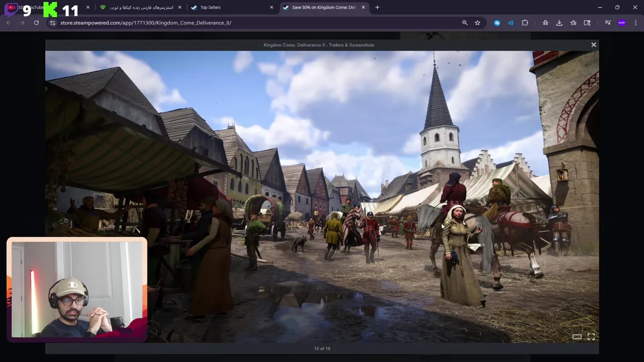644x362 pixels.
Task: Switch to the Top Sellers tab
Action: point(231,8)
